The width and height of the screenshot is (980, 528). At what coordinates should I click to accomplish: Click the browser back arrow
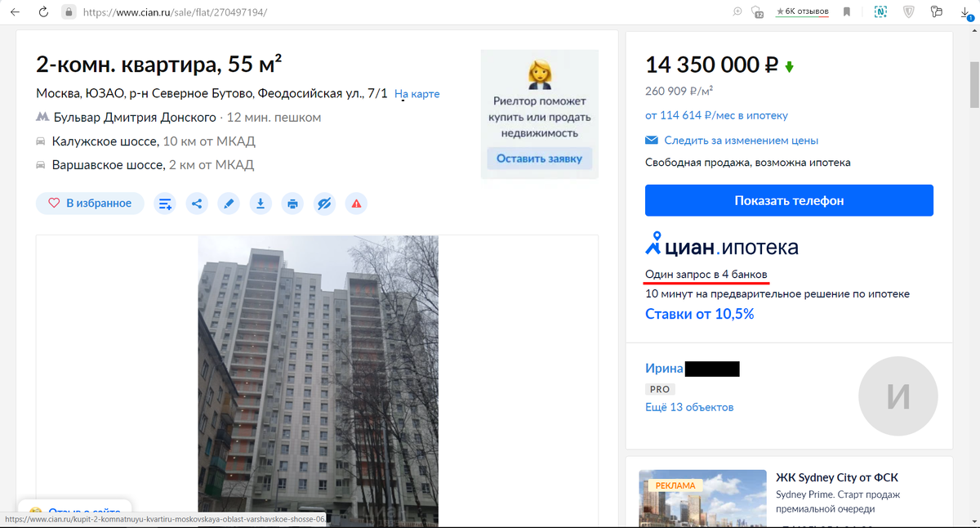[x=15, y=12]
